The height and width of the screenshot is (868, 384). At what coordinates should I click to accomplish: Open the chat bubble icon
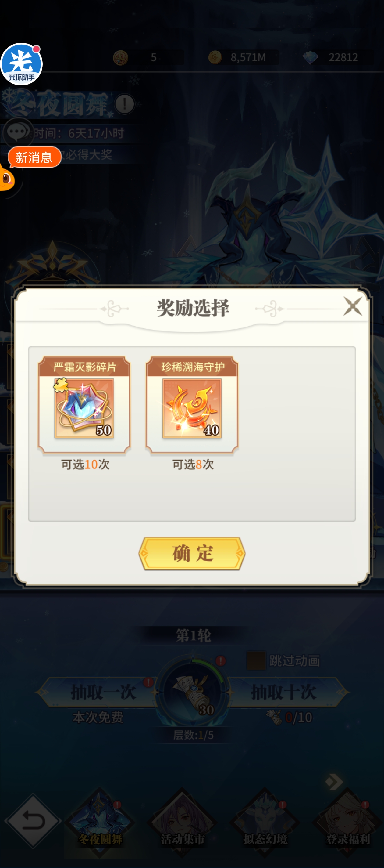pos(17,132)
